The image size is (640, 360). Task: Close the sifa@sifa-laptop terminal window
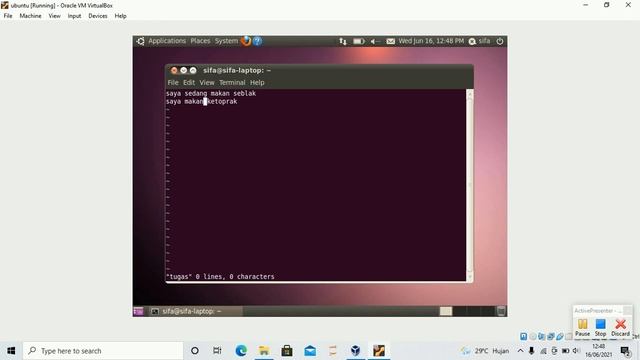pyautogui.click(x=174, y=70)
